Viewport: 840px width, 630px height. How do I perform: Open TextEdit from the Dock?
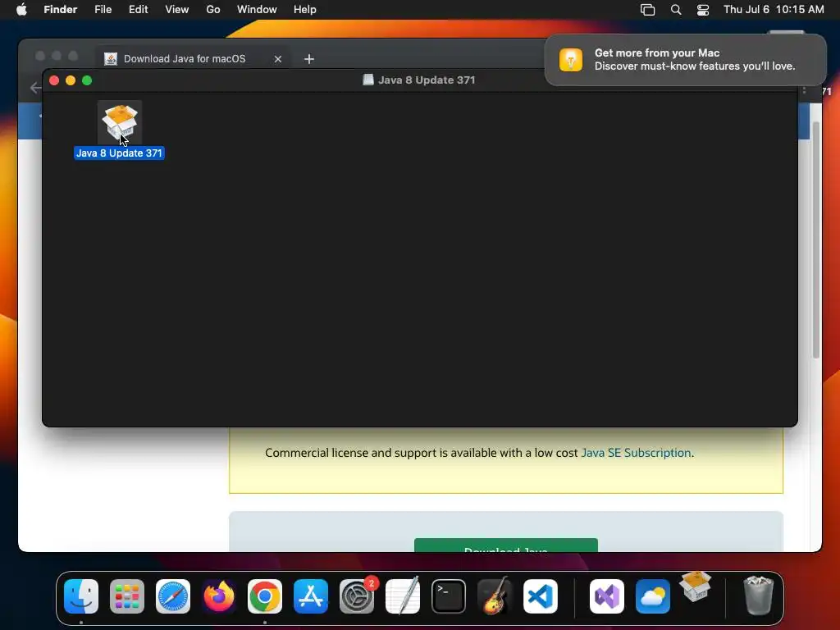(x=403, y=596)
